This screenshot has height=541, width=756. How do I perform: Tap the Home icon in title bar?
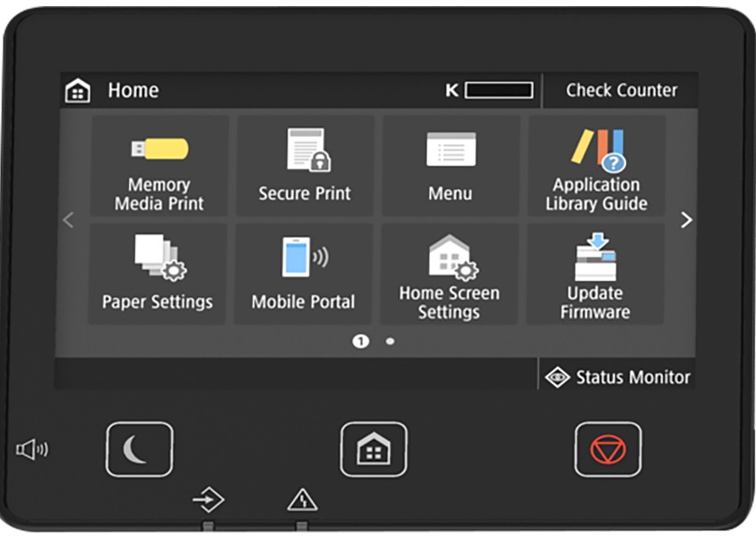(x=77, y=91)
